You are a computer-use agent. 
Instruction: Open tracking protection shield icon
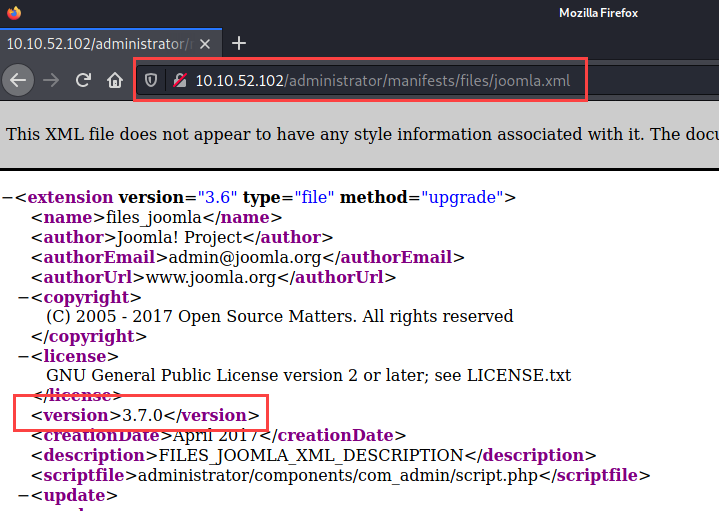coord(151,81)
